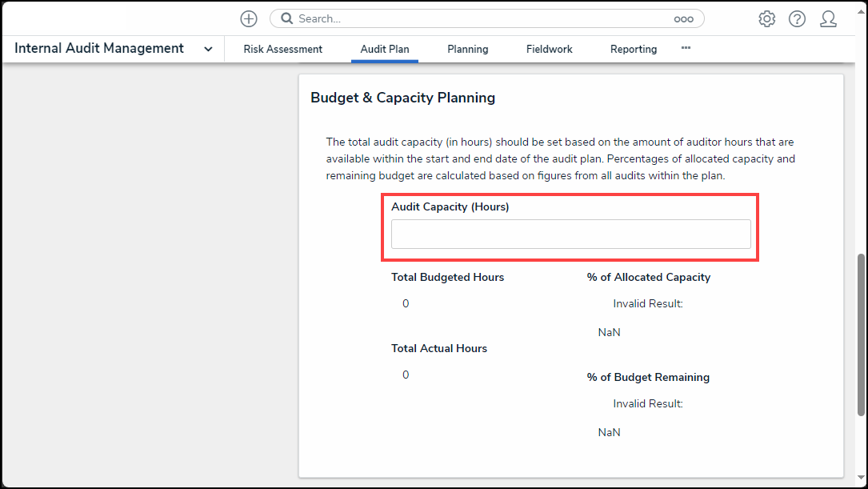Open the Fieldwork tab
This screenshot has height=489, width=868.
click(x=549, y=49)
